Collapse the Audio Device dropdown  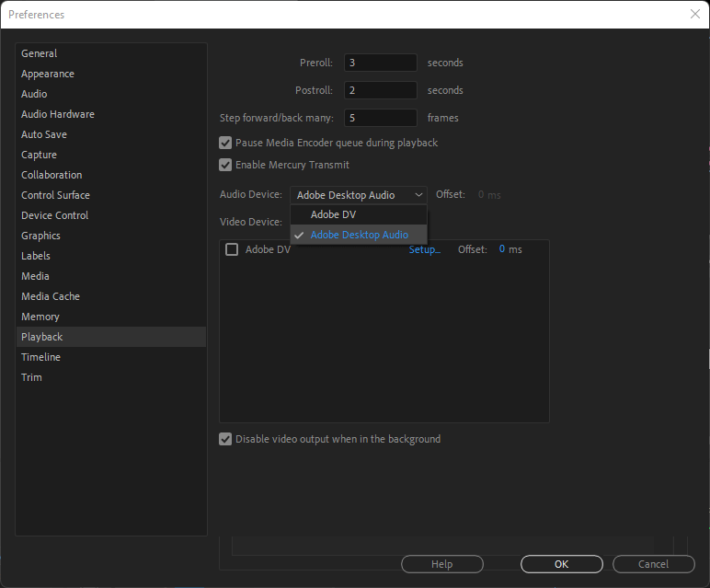pos(358,195)
